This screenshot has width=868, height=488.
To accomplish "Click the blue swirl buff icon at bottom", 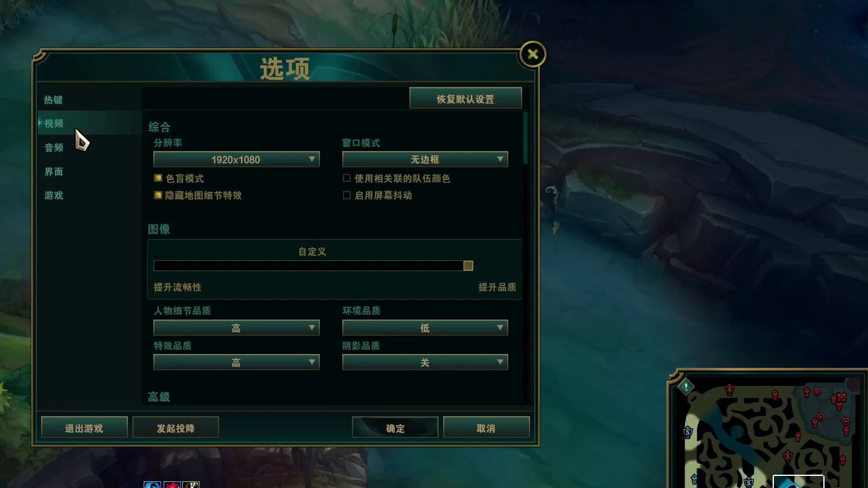I will click(153, 484).
